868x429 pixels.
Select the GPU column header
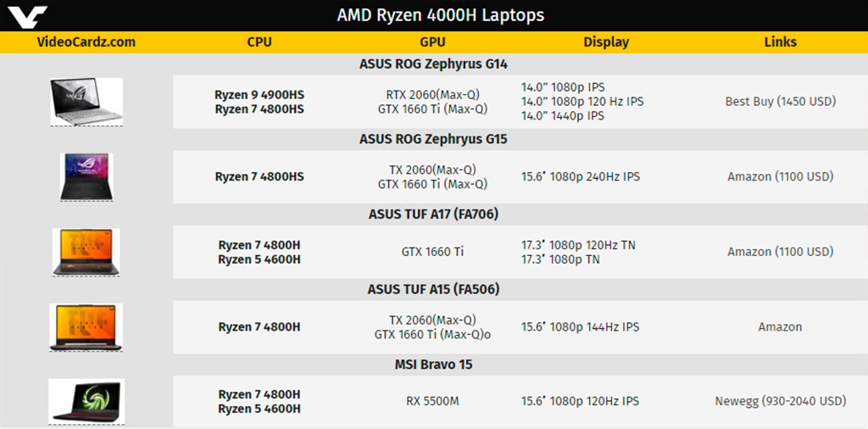click(432, 42)
